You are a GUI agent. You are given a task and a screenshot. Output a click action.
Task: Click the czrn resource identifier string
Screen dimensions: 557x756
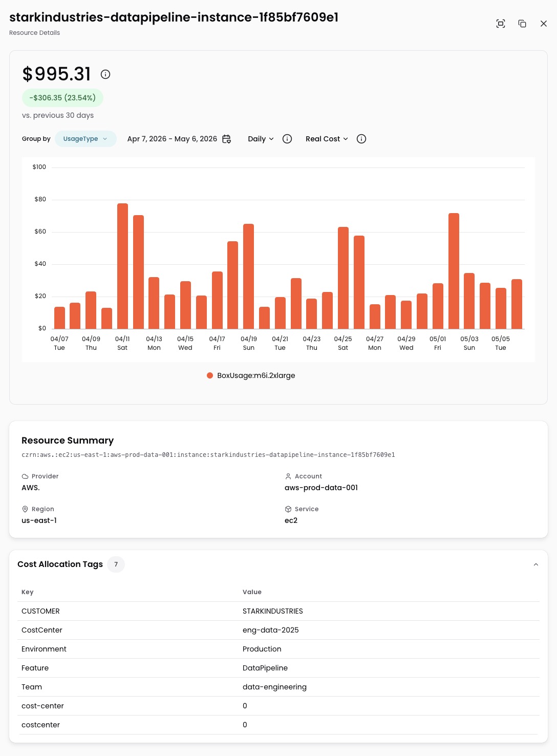(x=208, y=455)
